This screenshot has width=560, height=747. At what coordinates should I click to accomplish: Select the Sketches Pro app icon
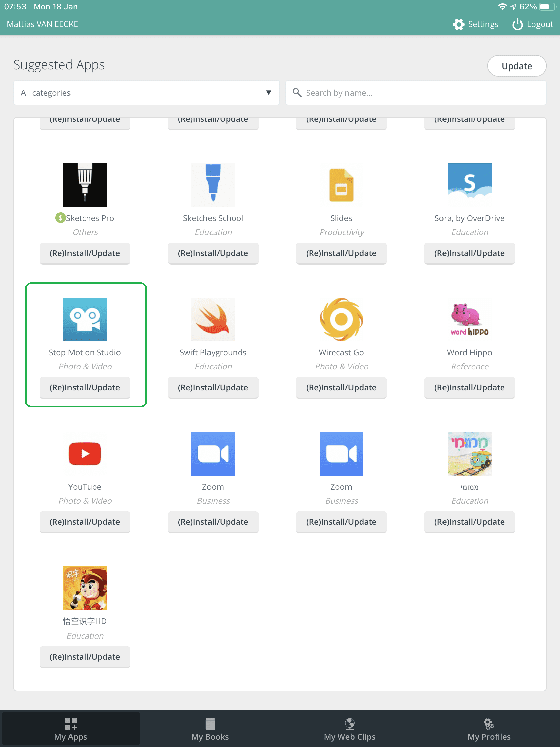[x=85, y=185]
